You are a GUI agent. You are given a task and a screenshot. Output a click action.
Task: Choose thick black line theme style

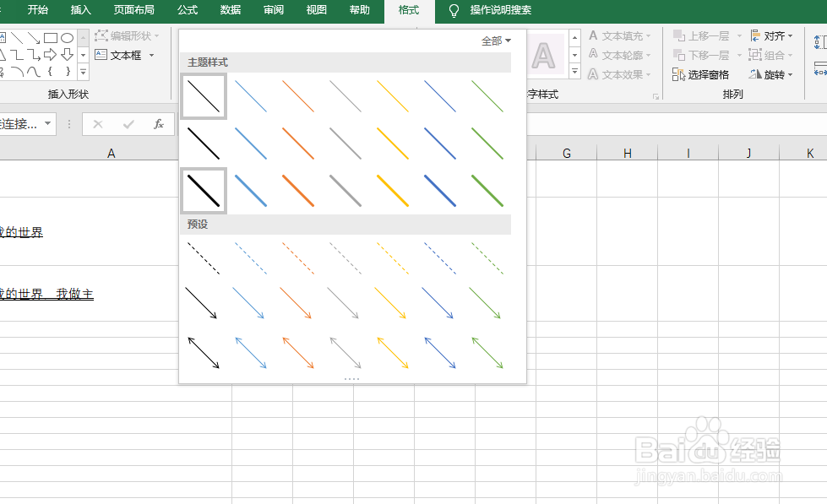(x=204, y=191)
